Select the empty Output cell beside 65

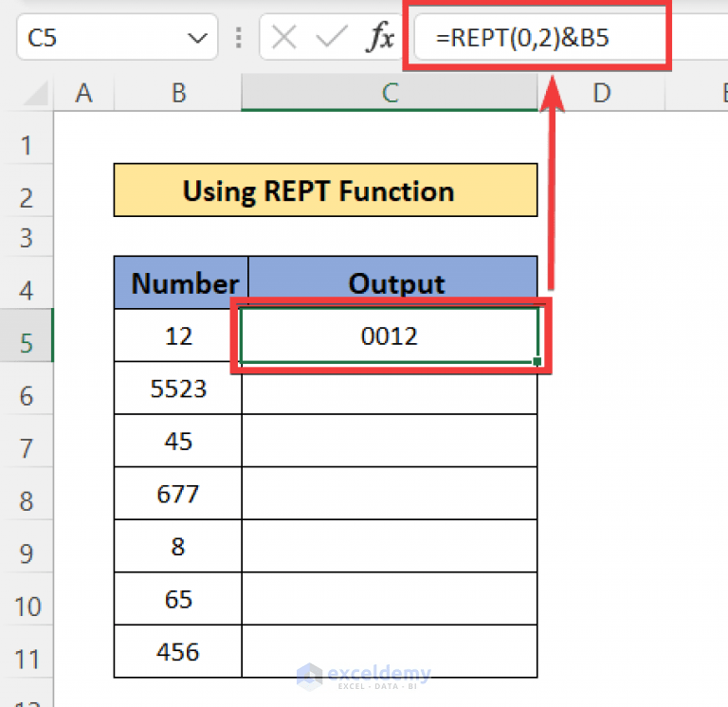(389, 598)
